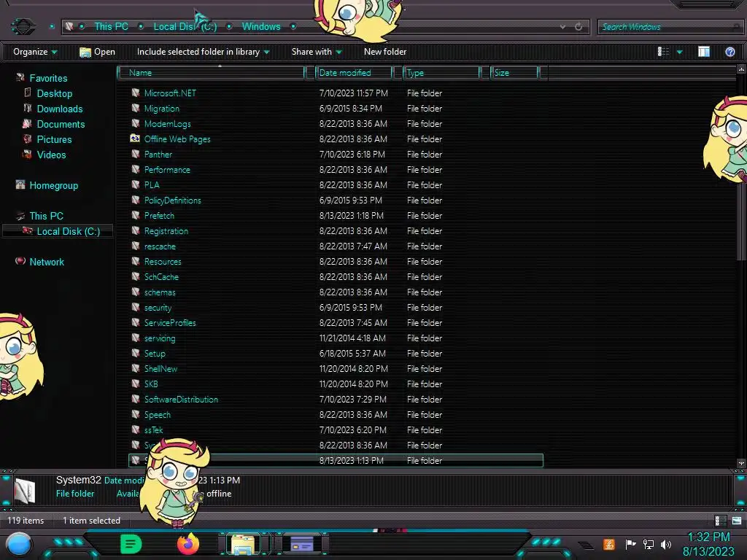Expand the chevron after This PC breadcrumb
Image resolution: width=747 pixels, height=560 pixels.
141,27
